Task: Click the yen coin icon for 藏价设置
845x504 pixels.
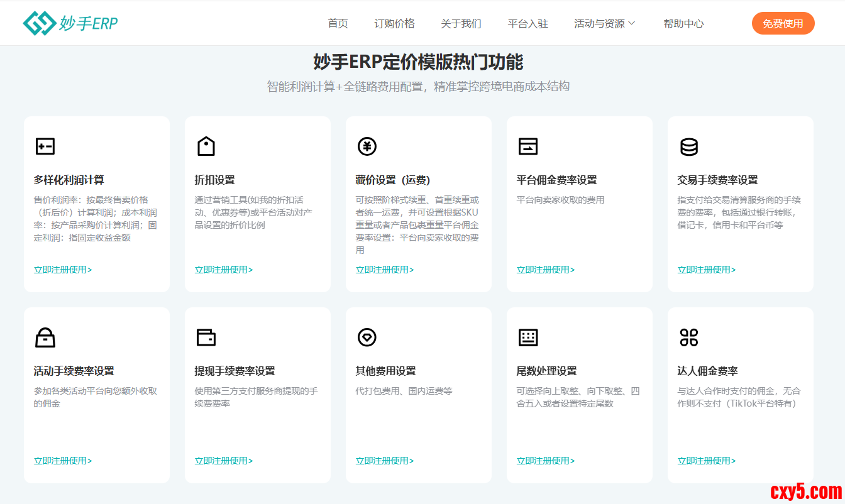Action: coord(367,146)
